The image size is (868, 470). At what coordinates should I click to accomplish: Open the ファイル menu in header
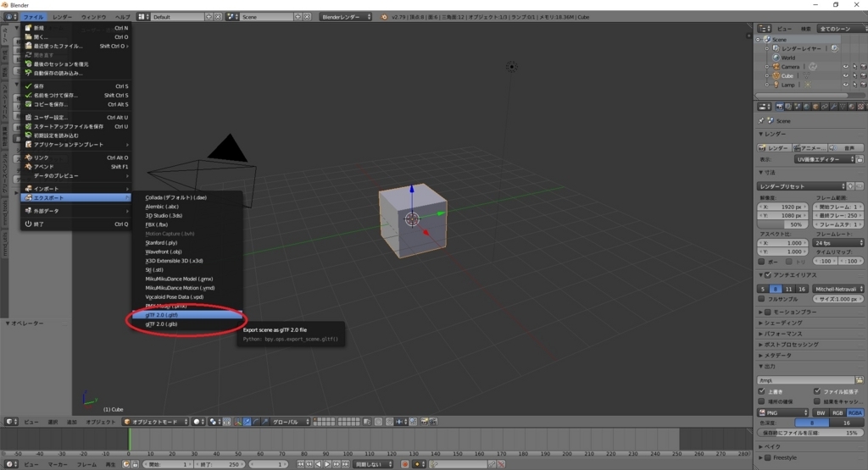(33, 17)
